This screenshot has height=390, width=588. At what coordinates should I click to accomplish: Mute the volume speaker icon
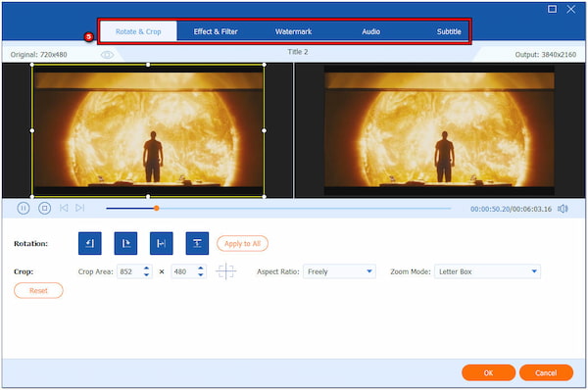pos(563,209)
